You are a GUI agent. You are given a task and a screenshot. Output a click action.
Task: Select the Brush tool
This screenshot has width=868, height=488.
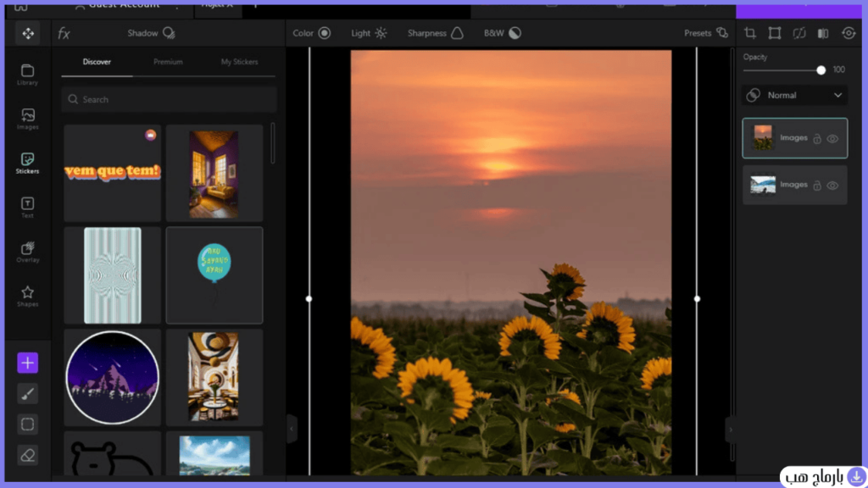(27, 394)
